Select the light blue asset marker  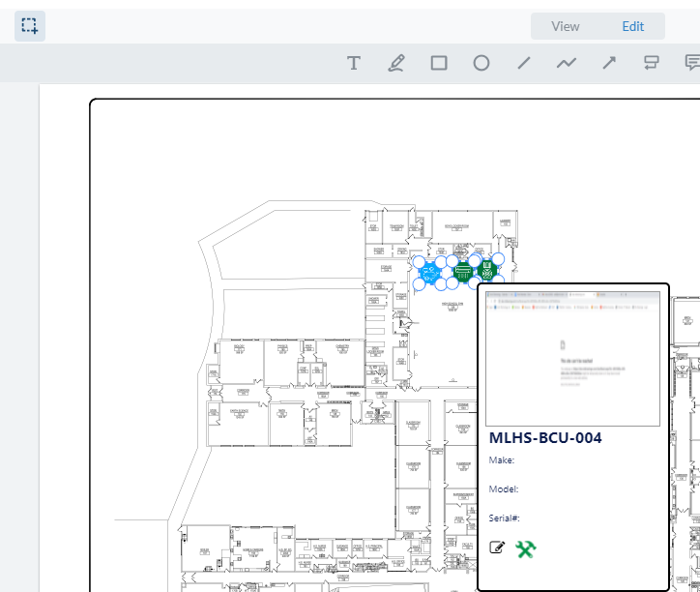[x=432, y=273]
